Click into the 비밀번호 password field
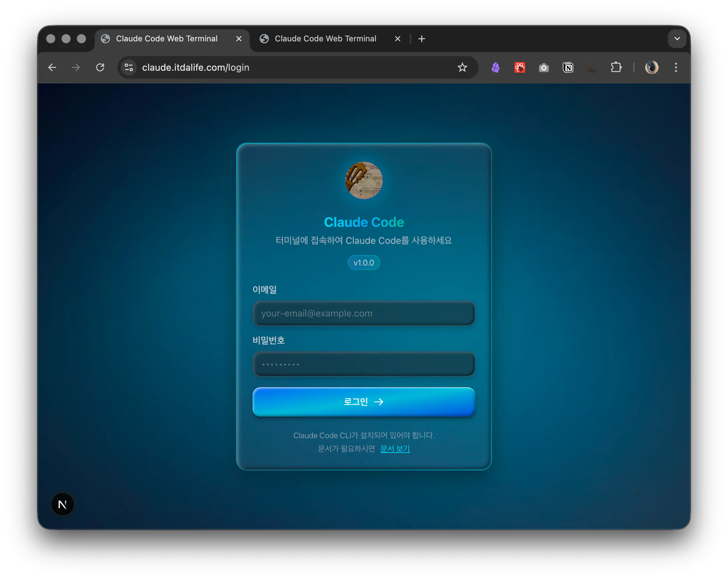This screenshot has width=728, height=579. pyautogui.click(x=364, y=364)
